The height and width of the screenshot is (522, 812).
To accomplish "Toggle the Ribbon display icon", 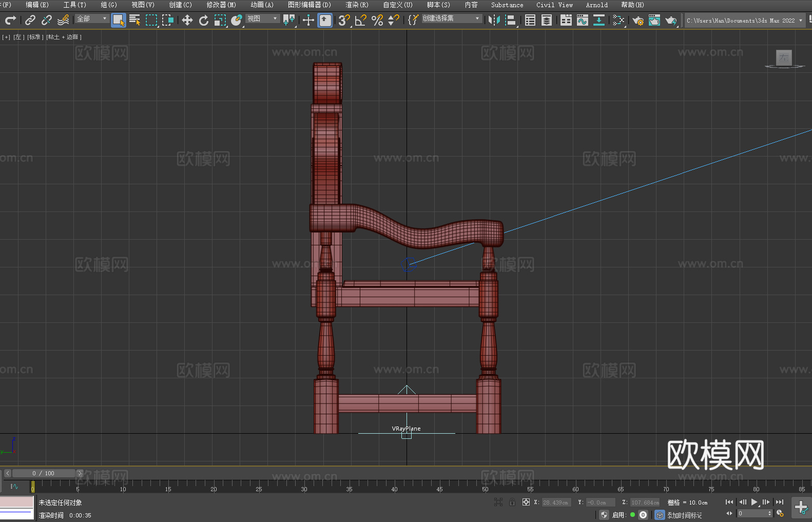I will [x=566, y=20].
